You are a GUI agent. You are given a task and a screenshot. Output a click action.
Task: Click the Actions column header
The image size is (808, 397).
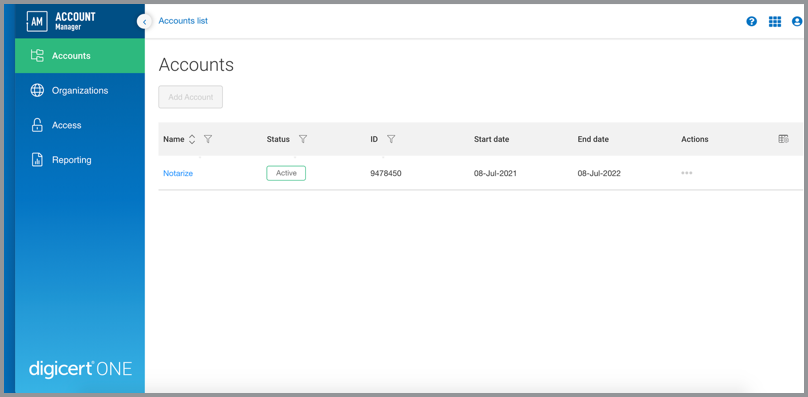tap(695, 139)
